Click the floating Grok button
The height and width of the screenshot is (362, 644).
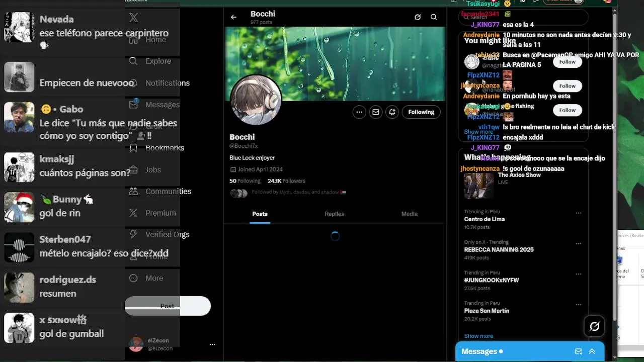(594, 327)
